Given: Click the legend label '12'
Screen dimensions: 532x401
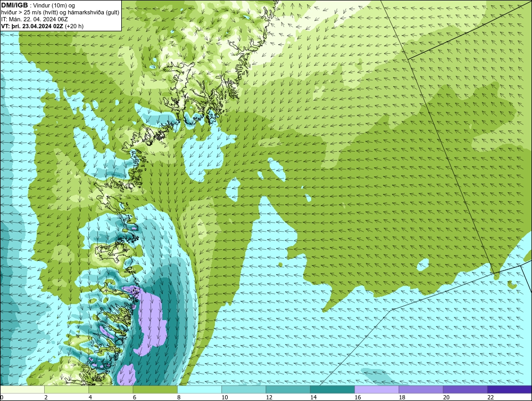Looking at the screenshot, I should [269, 398].
